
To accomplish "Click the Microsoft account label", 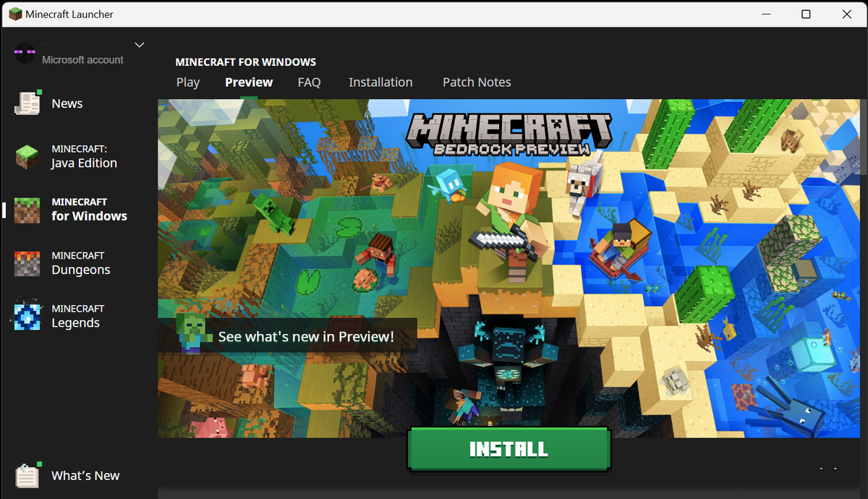I will [82, 60].
